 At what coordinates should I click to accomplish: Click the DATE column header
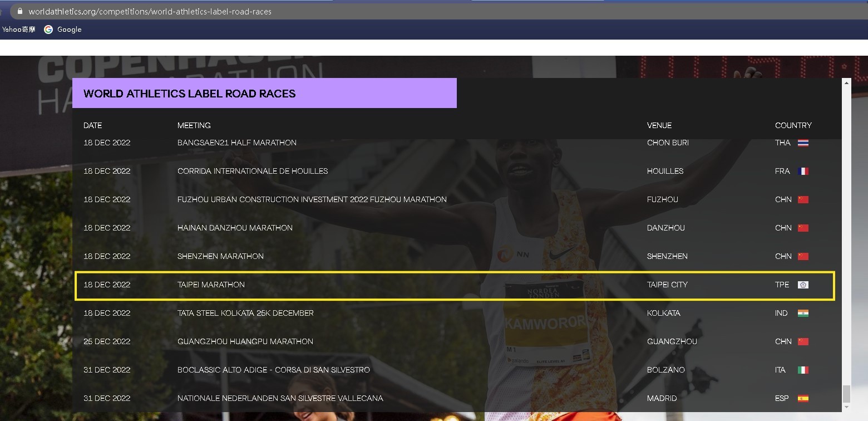click(93, 125)
